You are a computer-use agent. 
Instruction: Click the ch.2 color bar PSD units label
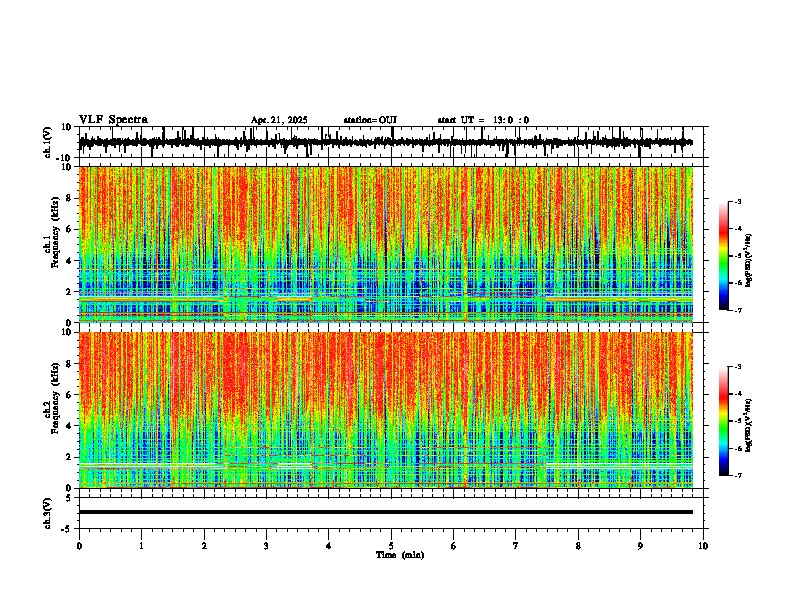[749, 425]
